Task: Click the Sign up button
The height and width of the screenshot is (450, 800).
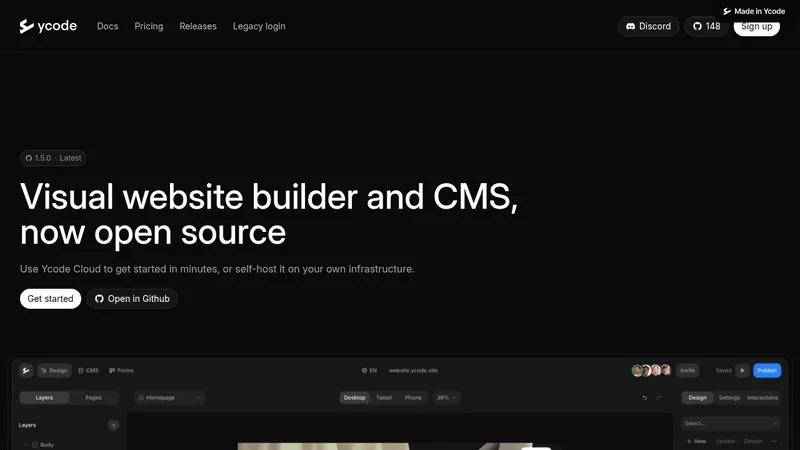Action: point(757,26)
